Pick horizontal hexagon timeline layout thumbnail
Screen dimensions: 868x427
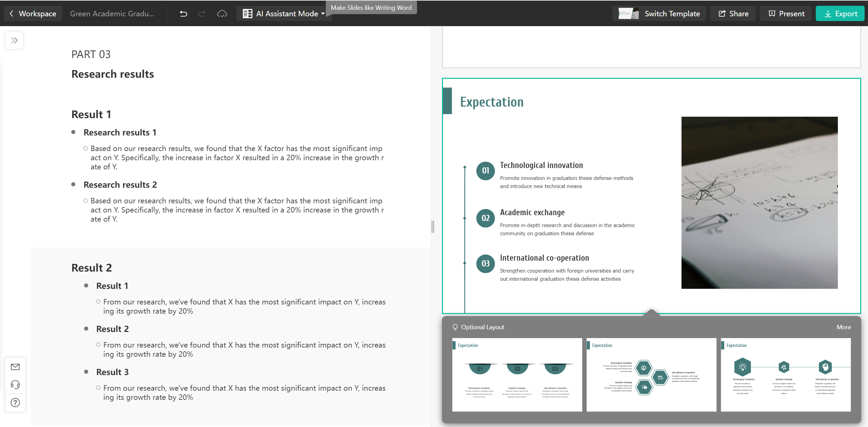786,375
